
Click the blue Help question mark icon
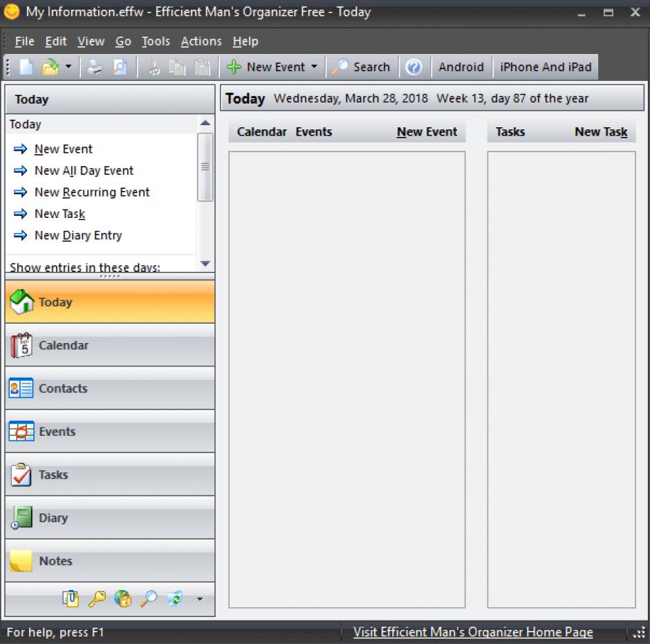click(414, 67)
